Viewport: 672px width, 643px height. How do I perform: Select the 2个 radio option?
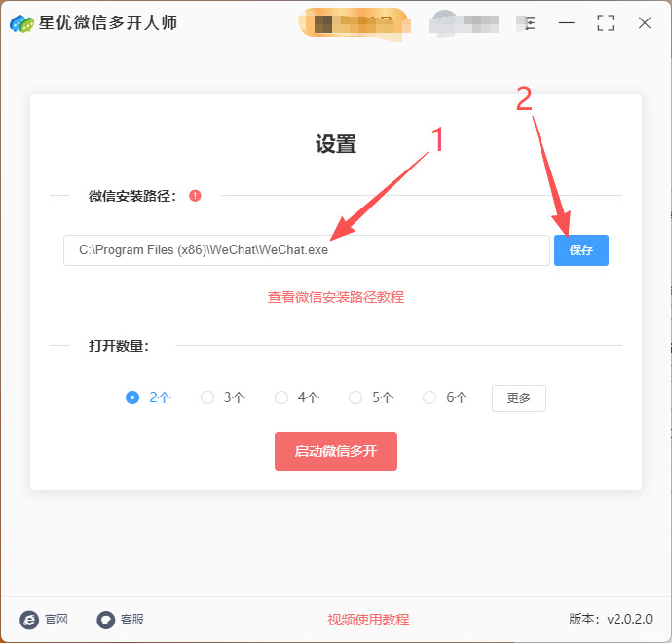point(132,397)
